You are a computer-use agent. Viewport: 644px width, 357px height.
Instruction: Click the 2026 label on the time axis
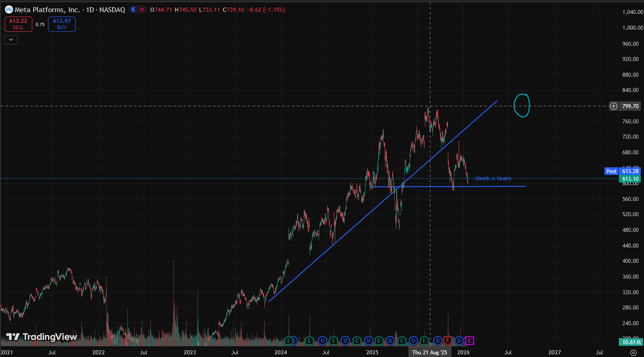pos(463,353)
